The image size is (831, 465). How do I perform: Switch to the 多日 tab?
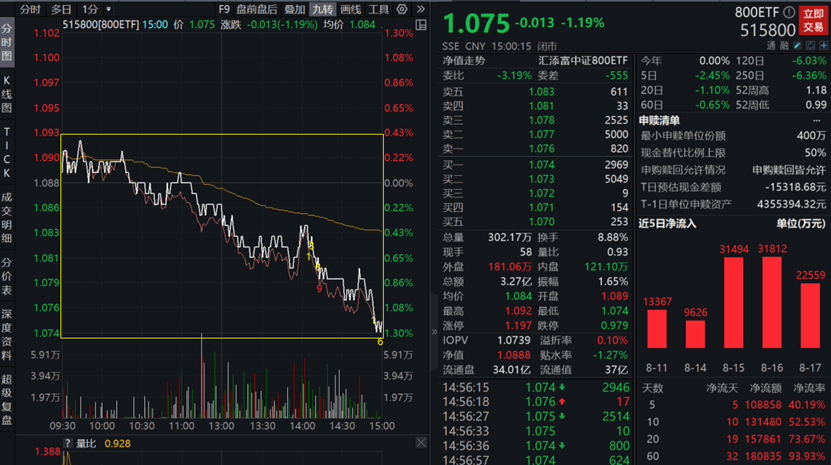(61, 8)
